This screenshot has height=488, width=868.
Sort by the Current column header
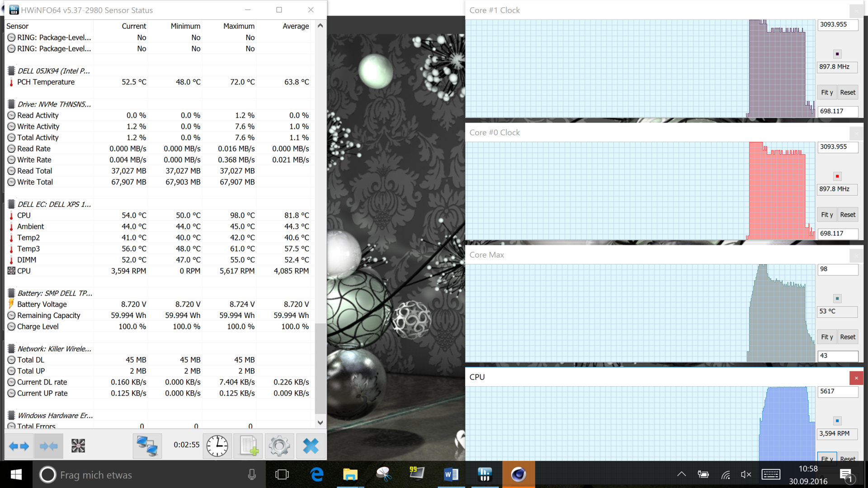click(x=134, y=26)
